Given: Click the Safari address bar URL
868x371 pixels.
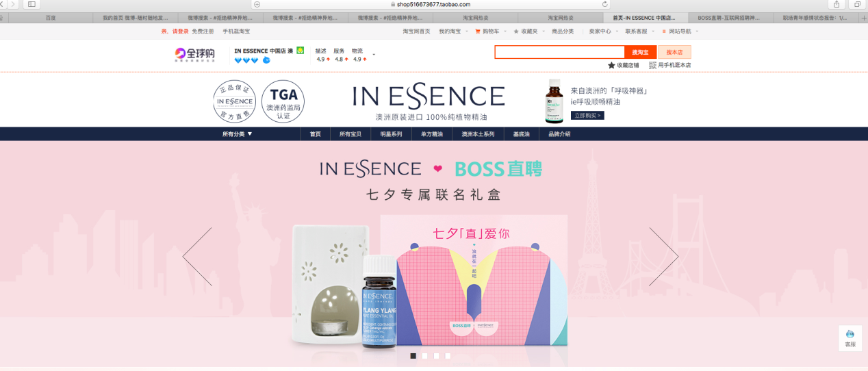Looking at the screenshot, I should [433, 4].
